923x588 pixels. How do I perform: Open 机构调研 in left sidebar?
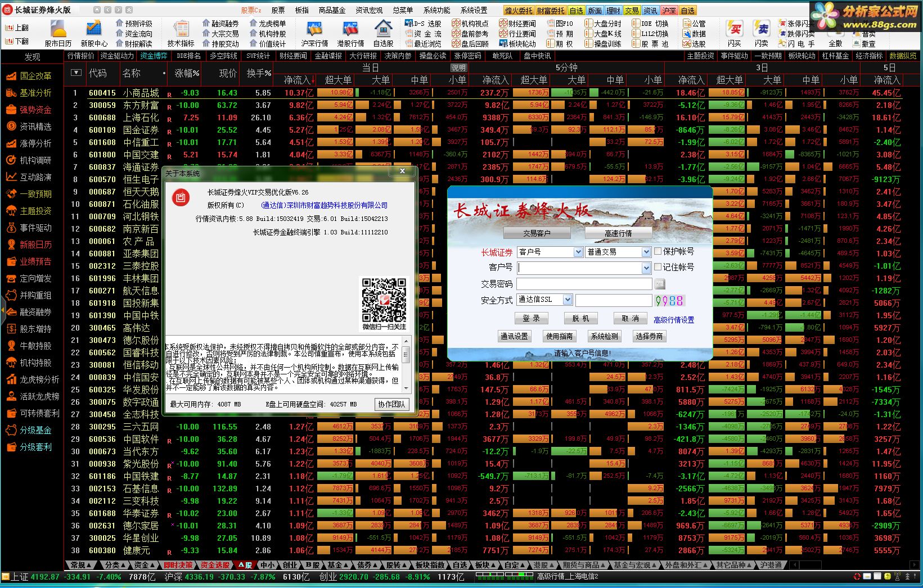[x=29, y=160]
